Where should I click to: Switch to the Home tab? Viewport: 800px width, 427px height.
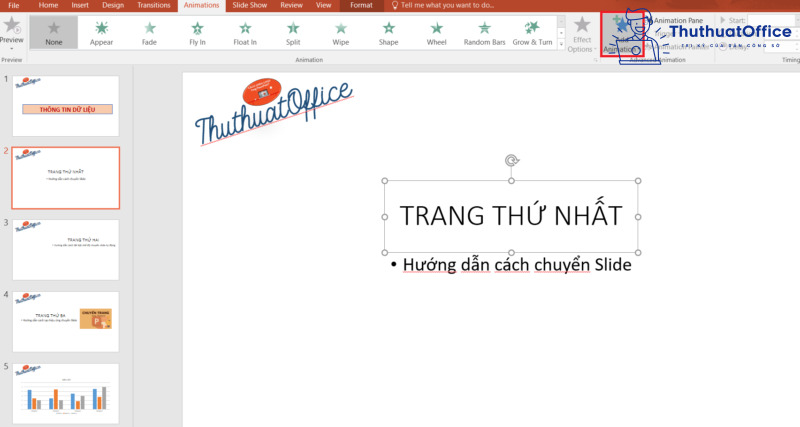[48, 5]
